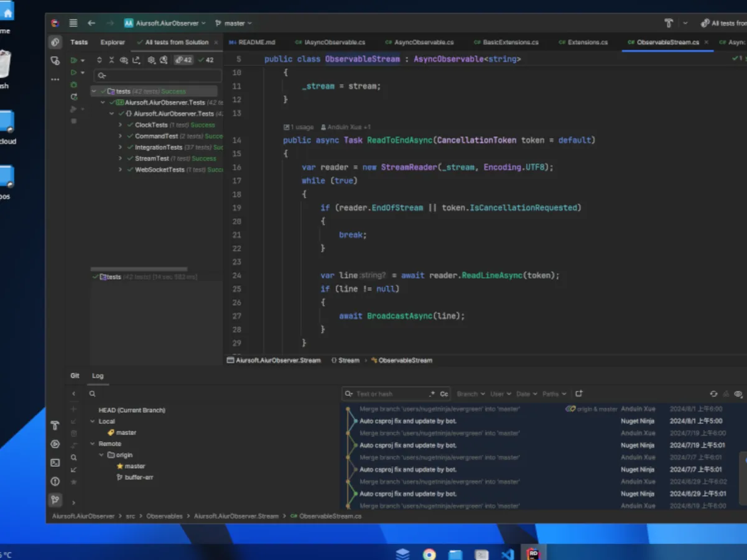This screenshot has height=560, width=747.
Task: Select the rerun failed tests icon
Action: coord(73,97)
